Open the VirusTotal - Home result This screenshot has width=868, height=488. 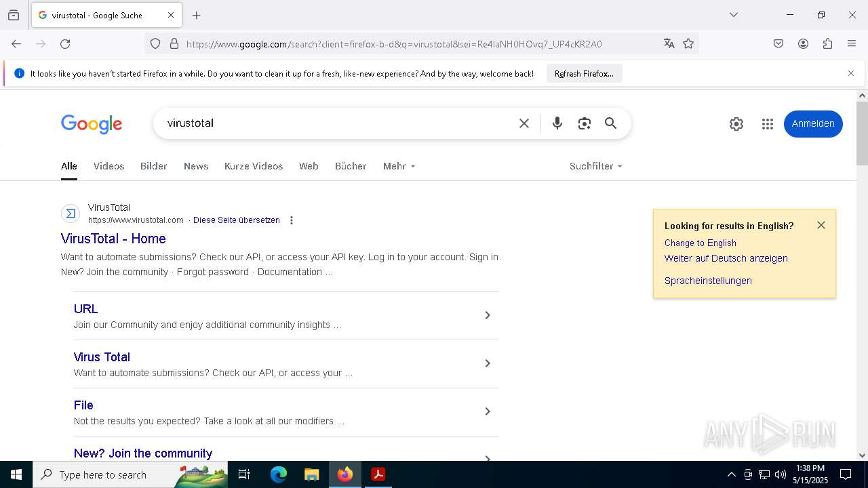(x=113, y=239)
